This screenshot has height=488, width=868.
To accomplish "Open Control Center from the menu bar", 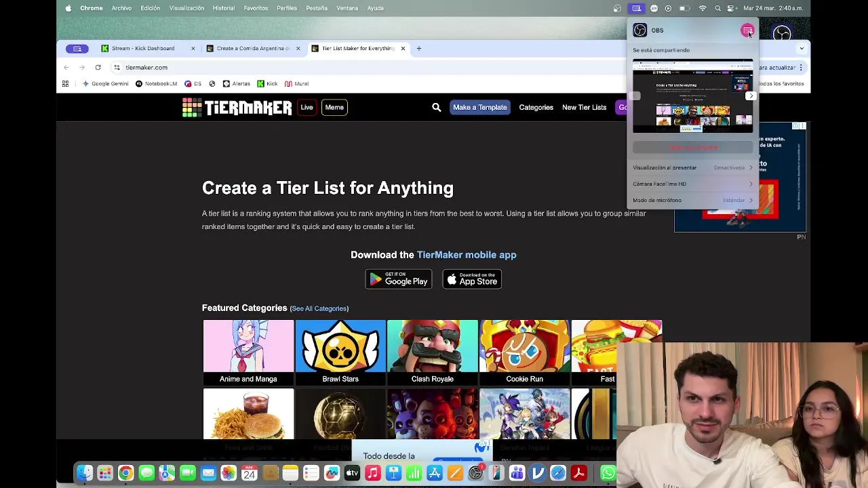I will coord(731,8).
